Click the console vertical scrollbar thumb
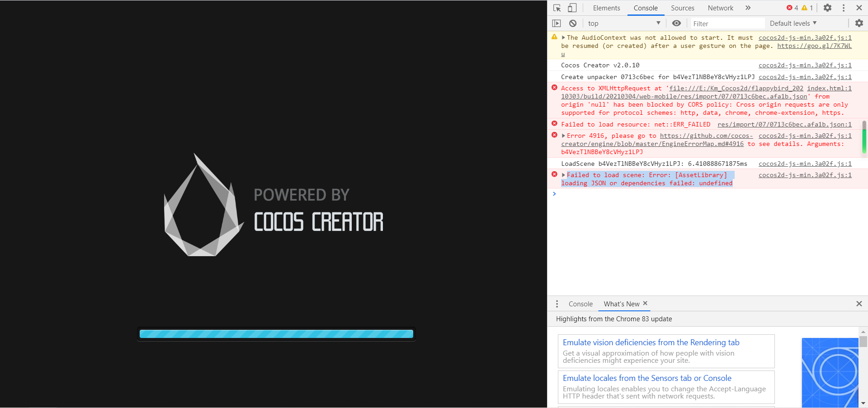Screen dimensions: 868x408 [x=864, y=137]
